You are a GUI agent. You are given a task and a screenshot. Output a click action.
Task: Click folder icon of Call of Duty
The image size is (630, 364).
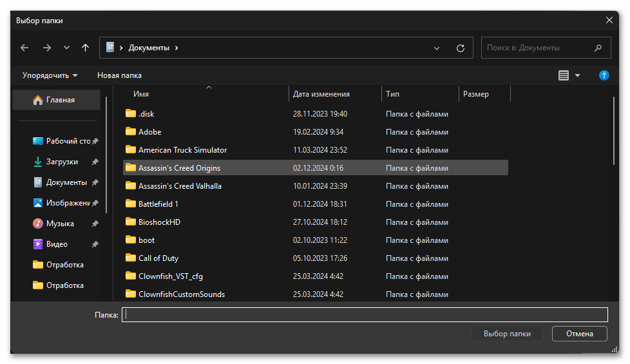click(x=131, y=258)
